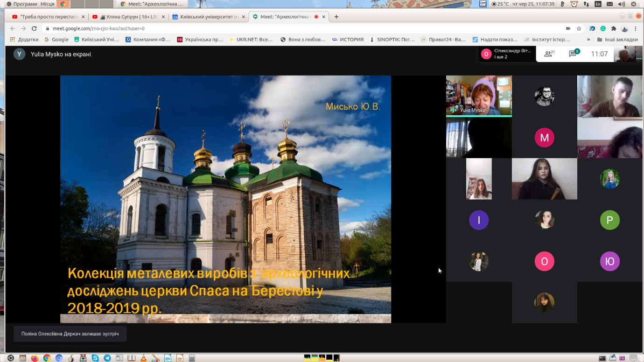Open the participants list icon

click(x=549, y=54)
